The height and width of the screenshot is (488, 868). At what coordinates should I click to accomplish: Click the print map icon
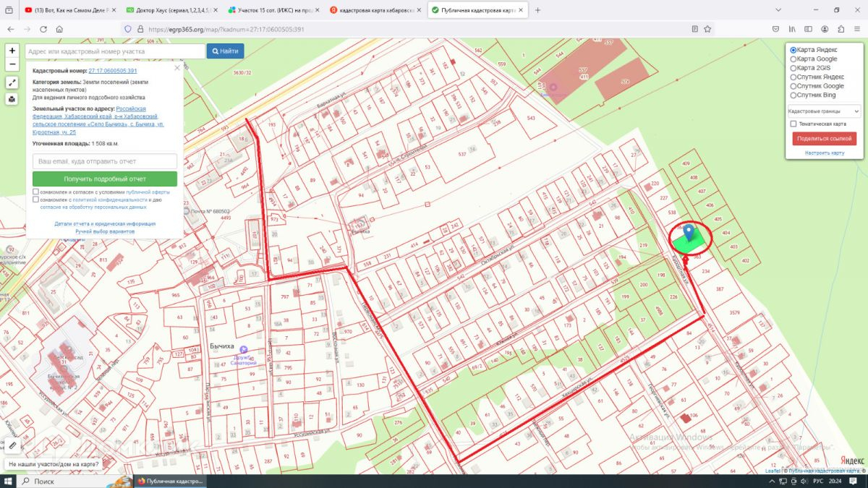tap(12, 99)
